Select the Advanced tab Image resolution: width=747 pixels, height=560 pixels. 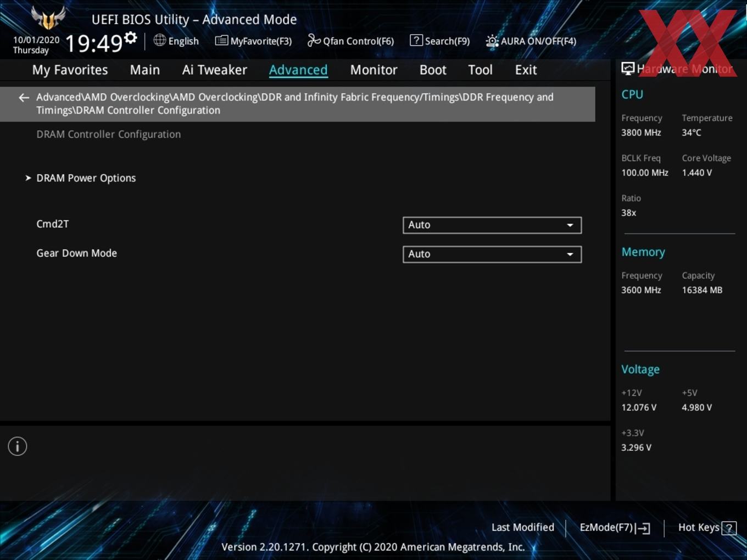point(298,70)
